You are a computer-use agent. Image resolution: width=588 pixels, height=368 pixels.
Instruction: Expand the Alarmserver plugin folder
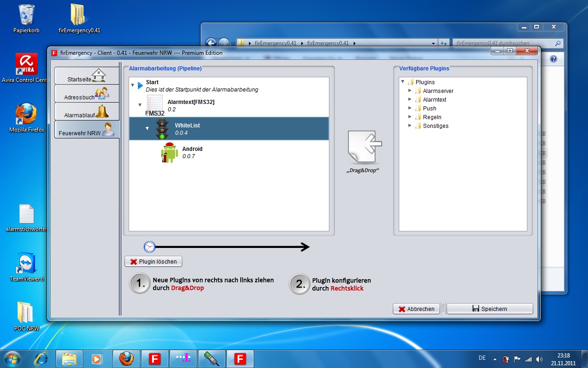pyautogui.click(x=410, y=91)
